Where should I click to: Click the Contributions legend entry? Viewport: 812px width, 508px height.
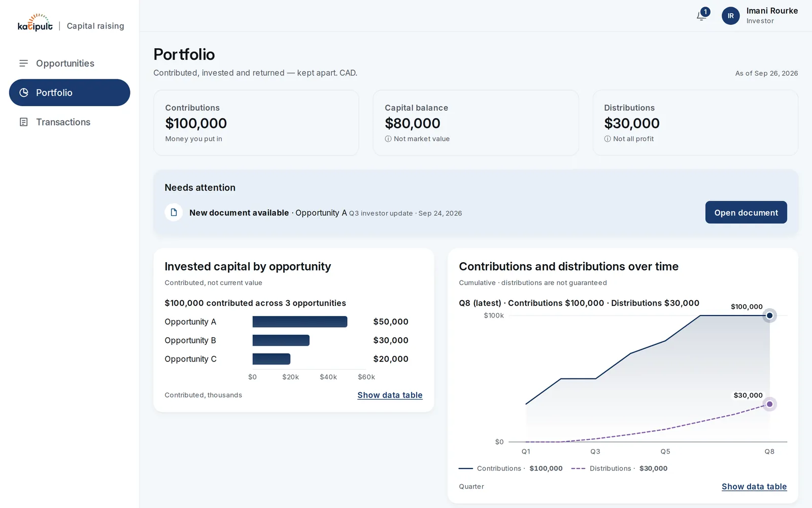pyautogui.click(x=511, y=468)
